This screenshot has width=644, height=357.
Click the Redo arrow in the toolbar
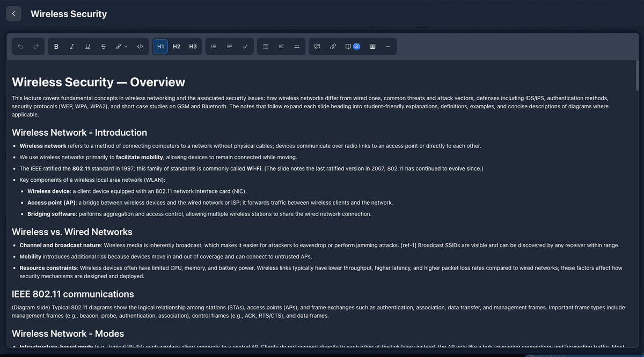36,46
